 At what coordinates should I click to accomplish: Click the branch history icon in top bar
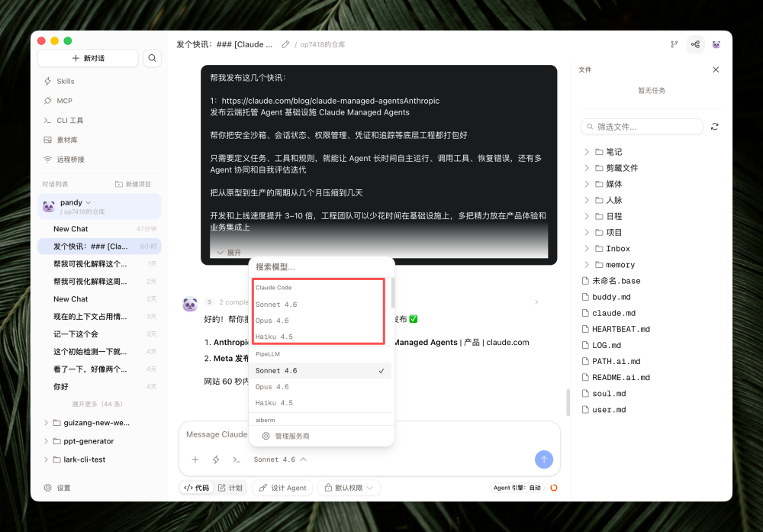(x=674, y=44)
